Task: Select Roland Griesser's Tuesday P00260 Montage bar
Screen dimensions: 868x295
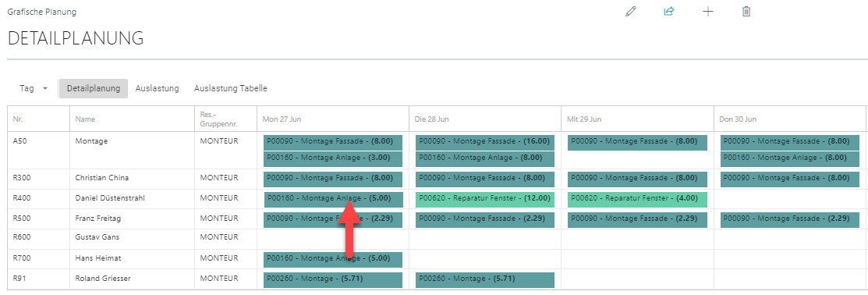Action: point(485,279)
